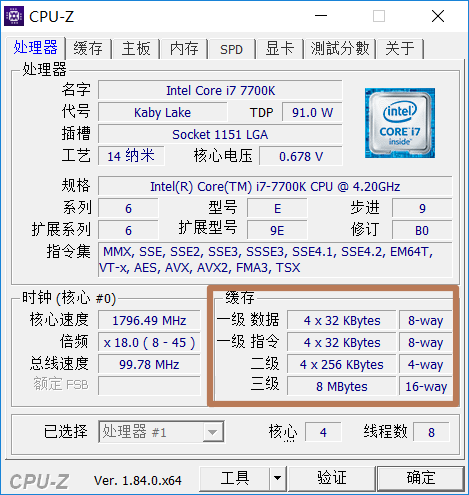469x495 pixels.
Task: Minimize the CPU-Z window
Action: 321,16
